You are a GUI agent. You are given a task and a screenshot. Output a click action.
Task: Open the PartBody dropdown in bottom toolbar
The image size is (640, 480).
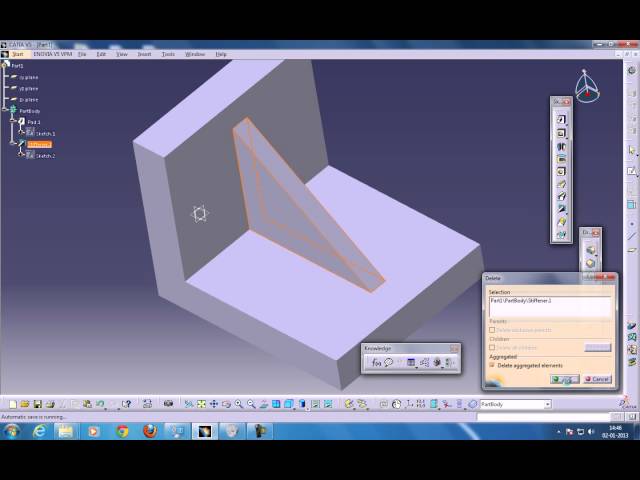(x=547, y=404)
